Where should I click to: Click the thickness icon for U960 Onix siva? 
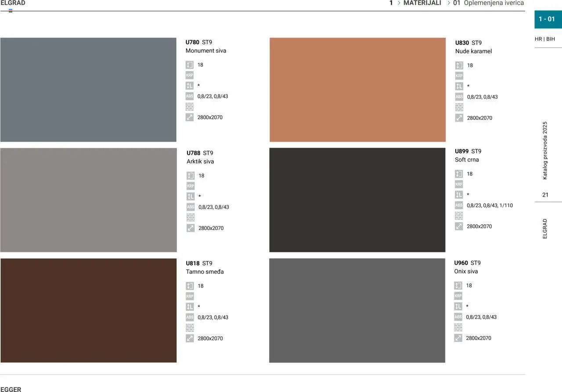[458, 286]
